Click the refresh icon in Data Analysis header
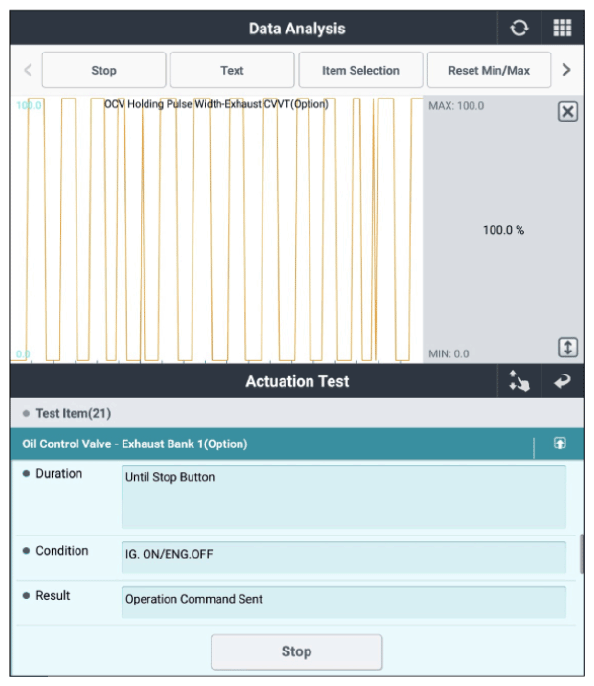Viewport: 594px width, 686px height. (x=519, y=28)
